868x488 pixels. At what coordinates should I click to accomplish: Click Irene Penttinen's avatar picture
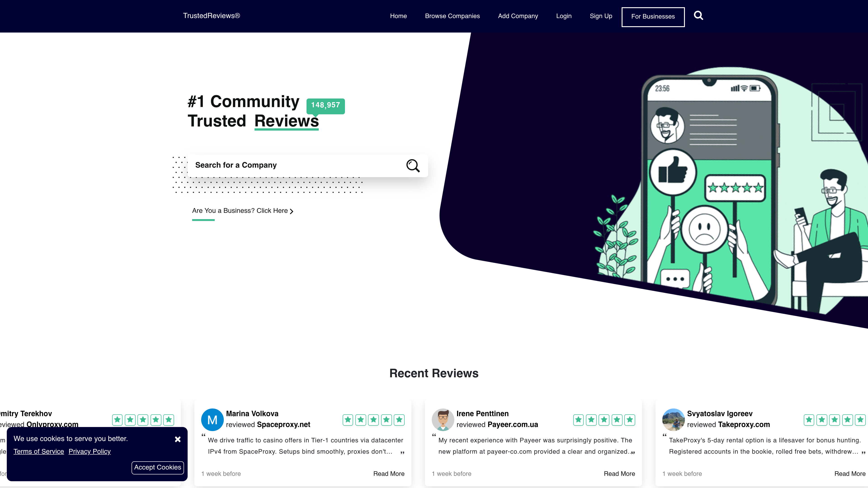(443, 420)
